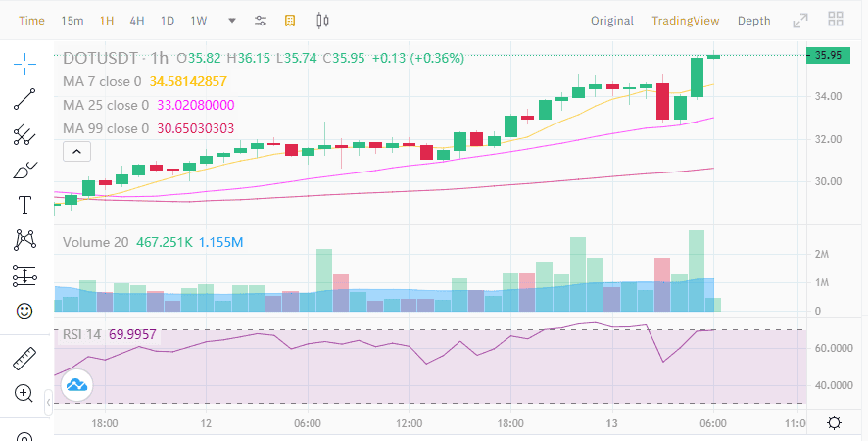Toggle the multi-chart grid layout
Screen dimensions: 868x441
pyautogui.click(x=836, y=19)
